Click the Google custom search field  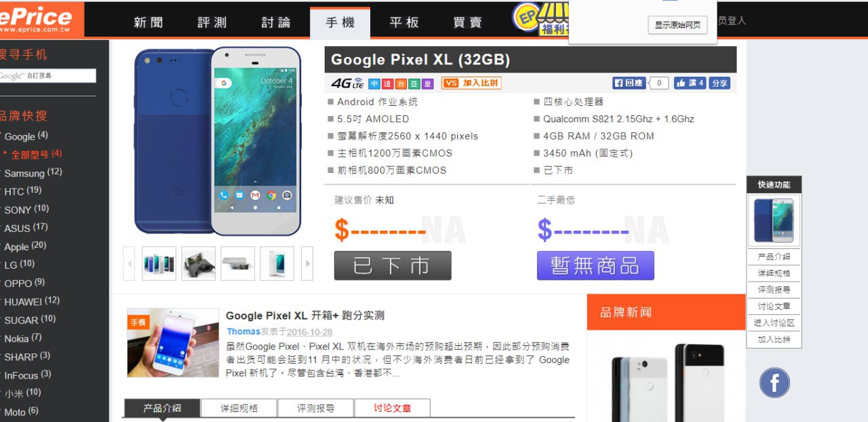tap(47, 76)
